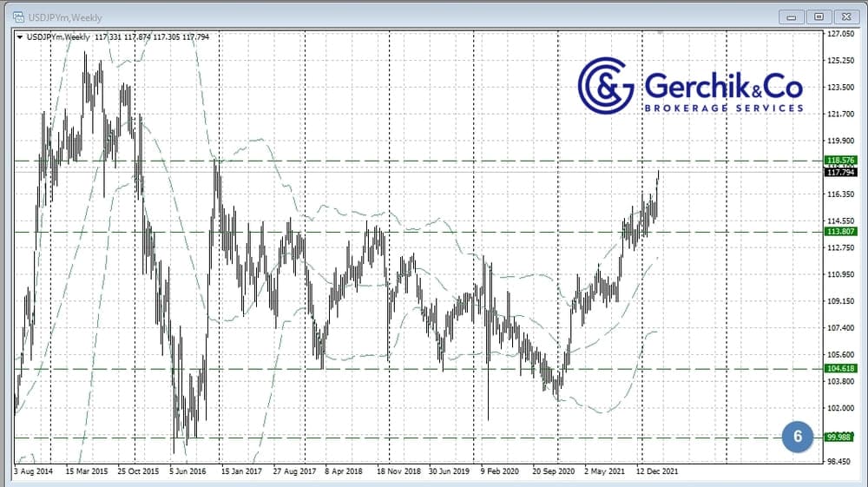
Task: Minimize the USDJPYm chart window
Action: pos(791,16)
